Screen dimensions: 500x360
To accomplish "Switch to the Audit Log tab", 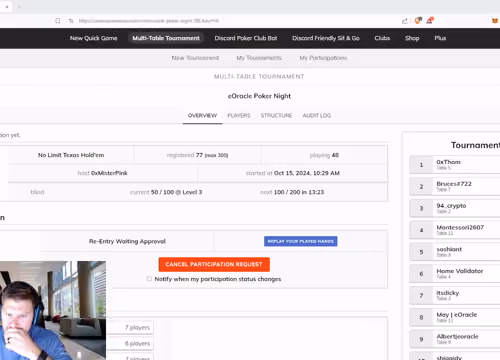I will (x=317, y=116).
